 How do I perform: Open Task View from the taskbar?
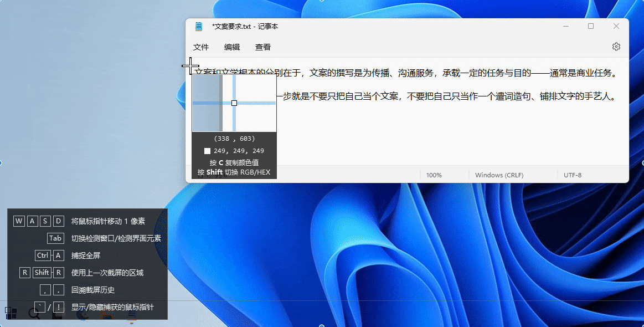[x=58, y=314]
